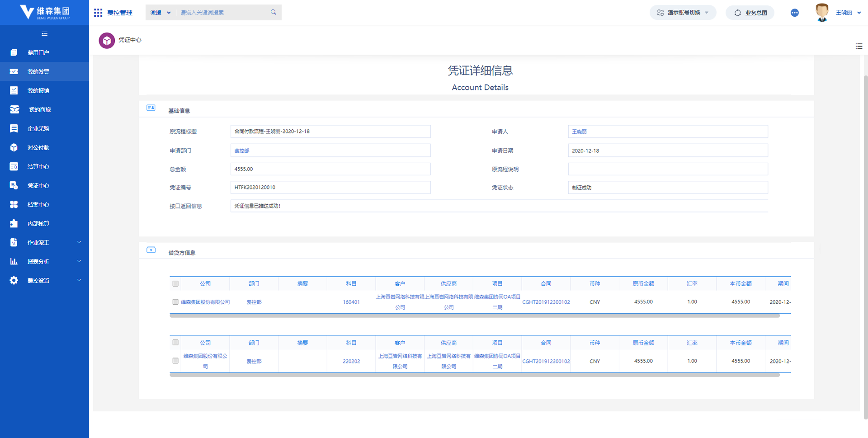The image size is (868, 438).
Task: Toggle select-all checkbox in first table header
Action: point(175,284)
